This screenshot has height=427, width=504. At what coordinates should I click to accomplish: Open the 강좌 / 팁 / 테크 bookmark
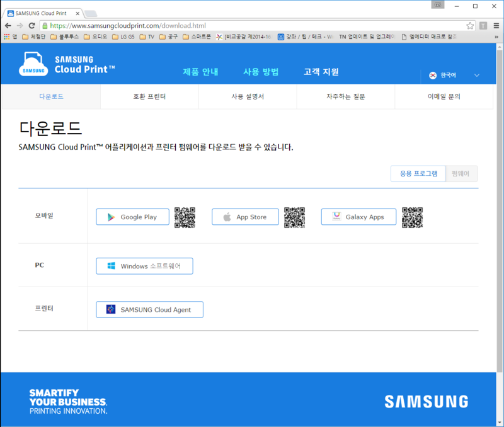306,37
